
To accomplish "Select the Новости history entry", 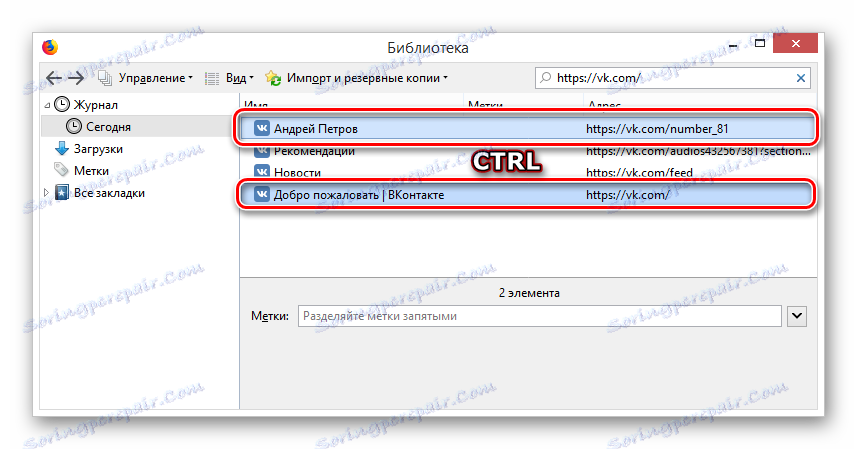I will [x=526, y=173].
